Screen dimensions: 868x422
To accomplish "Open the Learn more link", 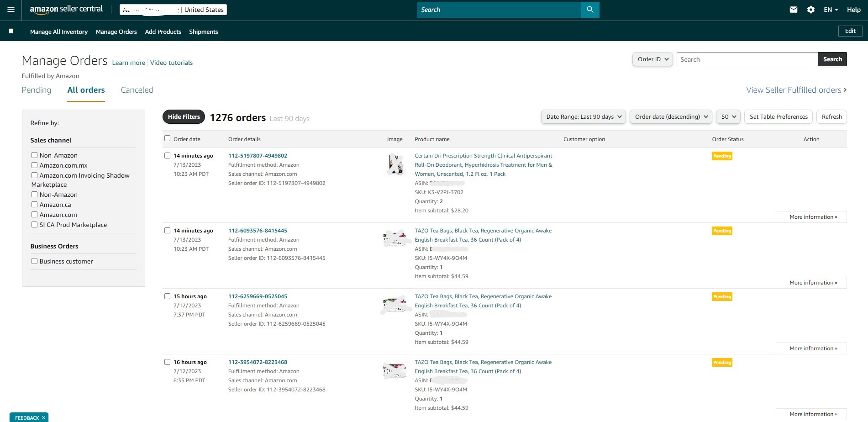I will click(128, 63).
